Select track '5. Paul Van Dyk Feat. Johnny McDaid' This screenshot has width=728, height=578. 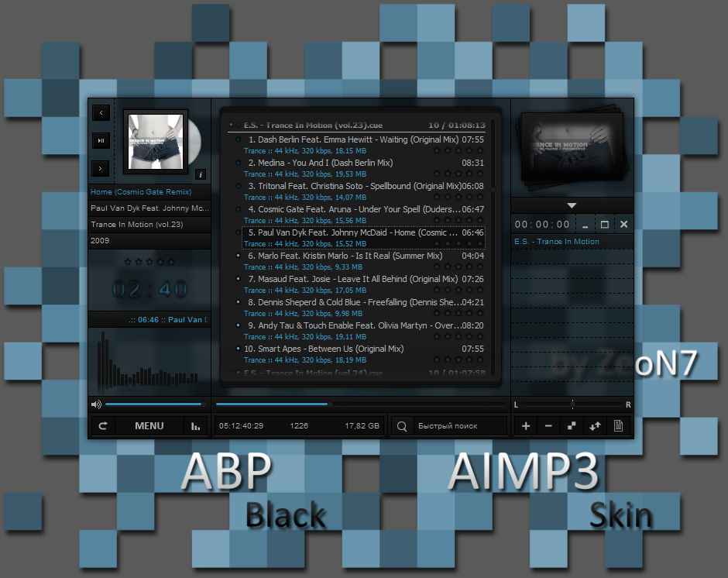coord(364,237)
